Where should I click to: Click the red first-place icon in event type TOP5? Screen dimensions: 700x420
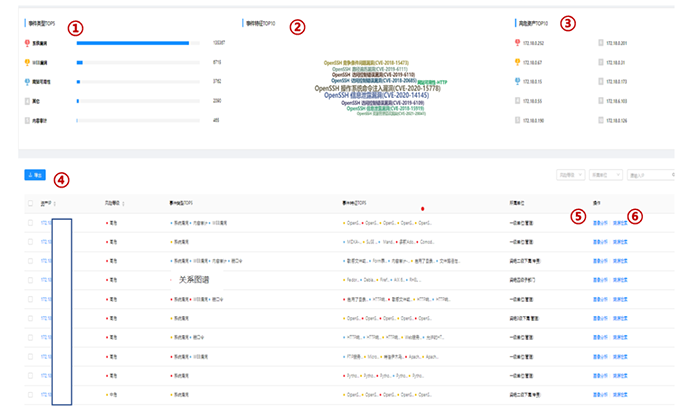[27, 43]
